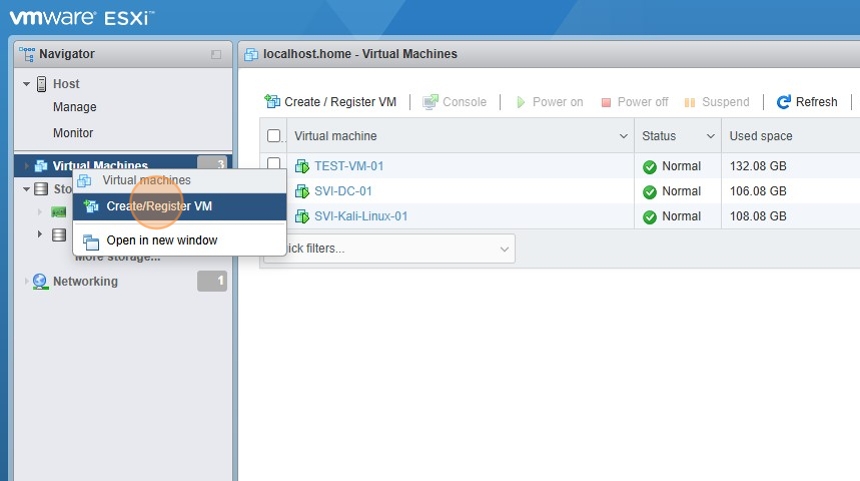Click the TEST-VM-01 VM icon
The height and width of the screenshot is (481, 860).
[302, 166]
